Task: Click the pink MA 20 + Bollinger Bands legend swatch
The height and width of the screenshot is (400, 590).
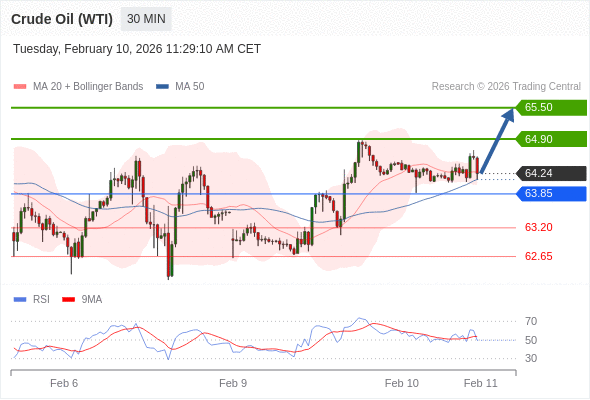Action: coord(20,87)
